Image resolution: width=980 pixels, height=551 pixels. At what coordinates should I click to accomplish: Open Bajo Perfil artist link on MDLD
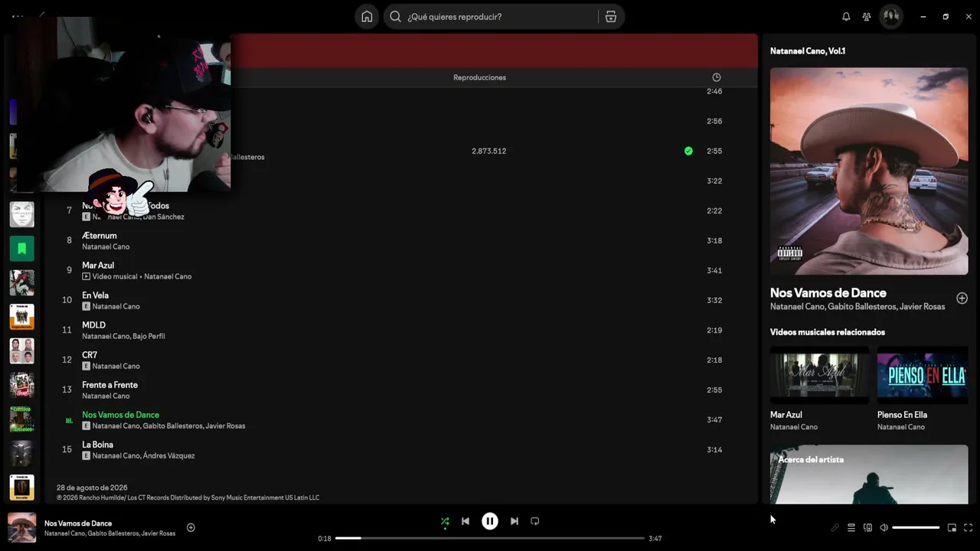point(148,336)
